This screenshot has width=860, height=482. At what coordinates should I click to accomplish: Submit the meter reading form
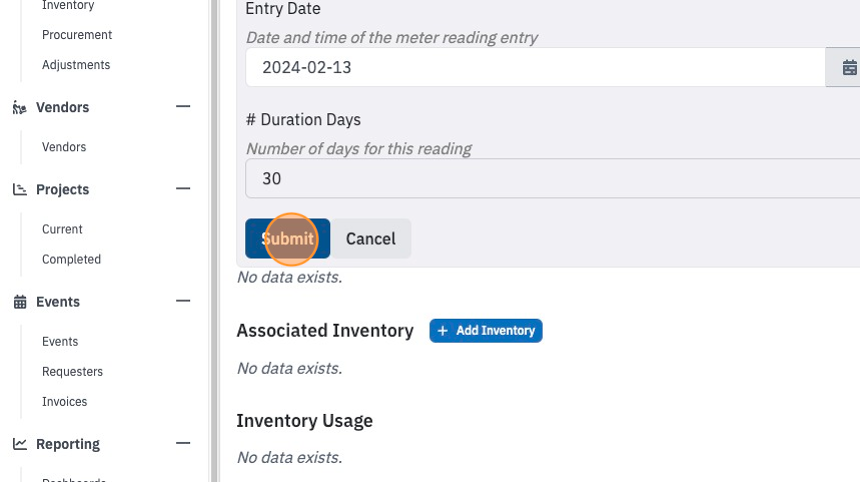287,239
